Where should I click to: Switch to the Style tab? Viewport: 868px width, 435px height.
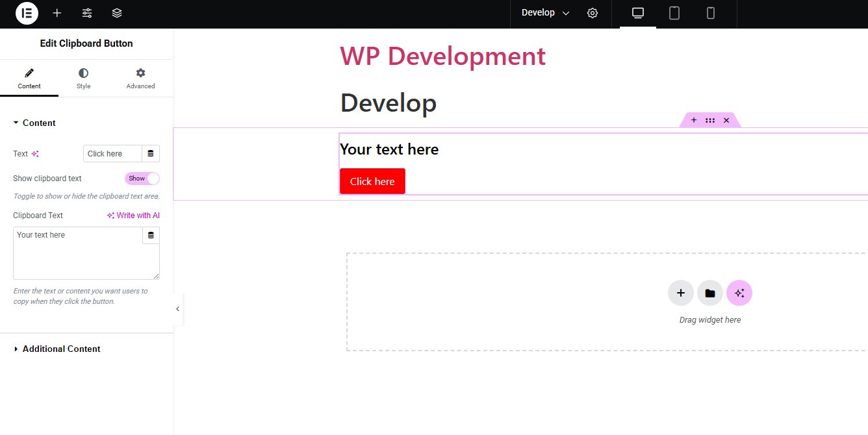(x=83, y=78)
